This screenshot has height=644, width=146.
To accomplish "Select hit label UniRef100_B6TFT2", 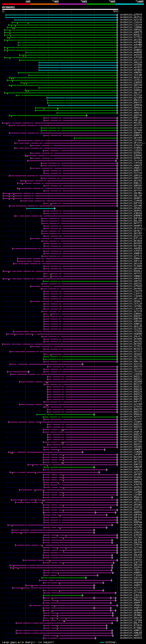I will coord(131,223).
